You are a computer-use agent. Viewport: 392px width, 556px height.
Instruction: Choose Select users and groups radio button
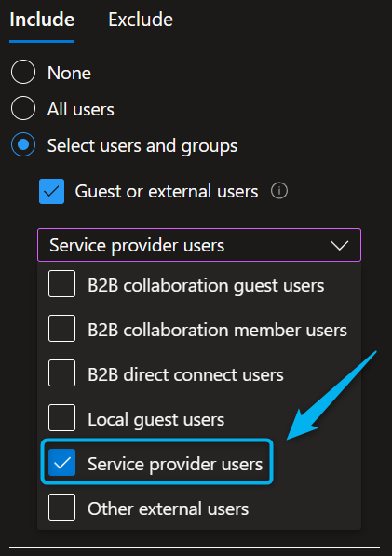tap(23, 144)
